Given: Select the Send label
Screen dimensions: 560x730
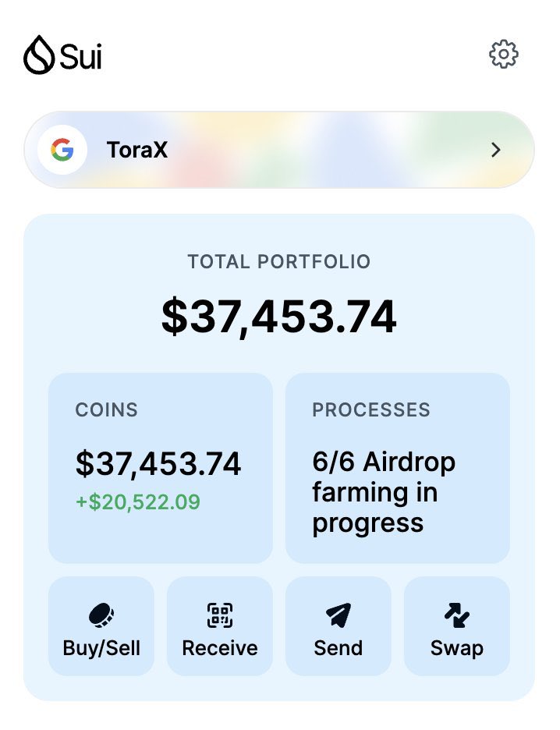Looking at the screenshot, I should (338, 648).
